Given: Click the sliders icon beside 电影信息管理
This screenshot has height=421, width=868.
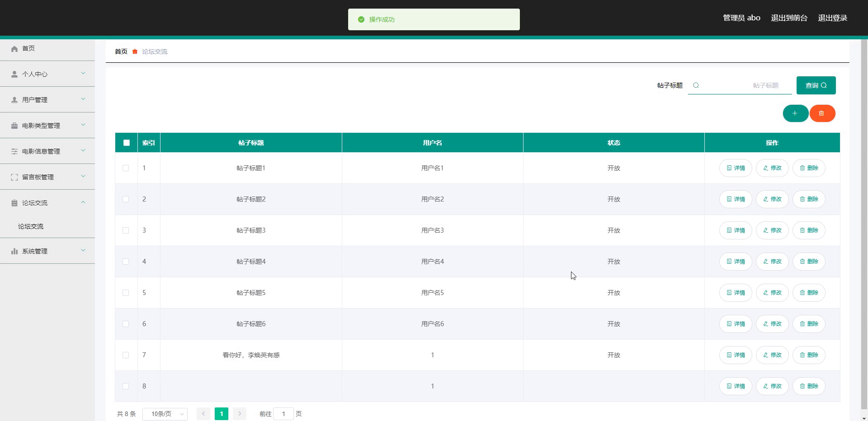Looking at the screenshot, I should tap(14, 151).
